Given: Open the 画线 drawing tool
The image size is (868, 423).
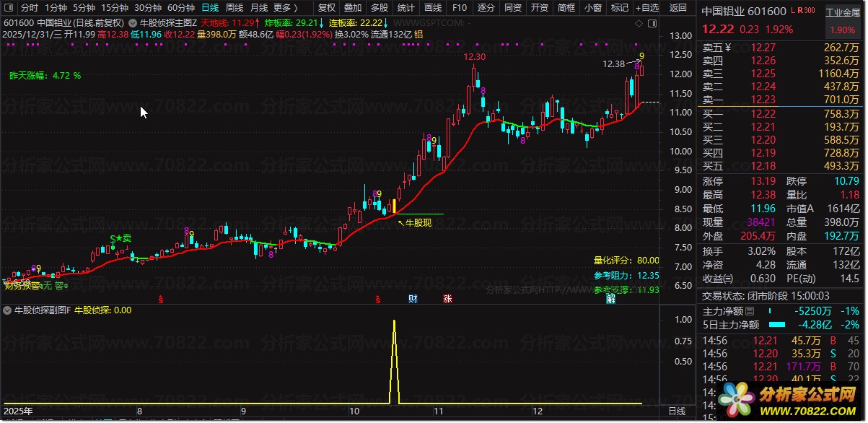Looking at the screenshot, I should pyautogui.click(x=433, y=8).
